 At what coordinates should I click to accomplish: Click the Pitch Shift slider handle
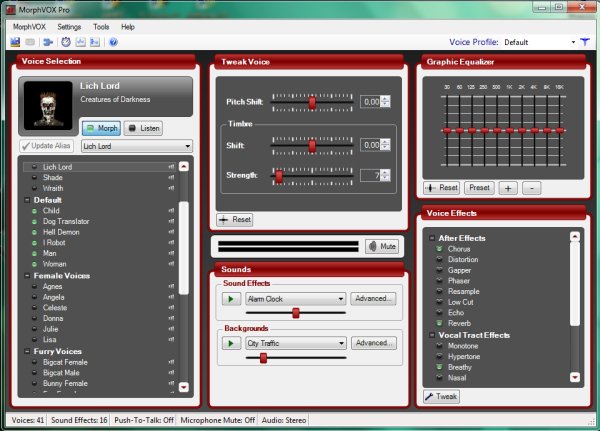coord(312,103)
